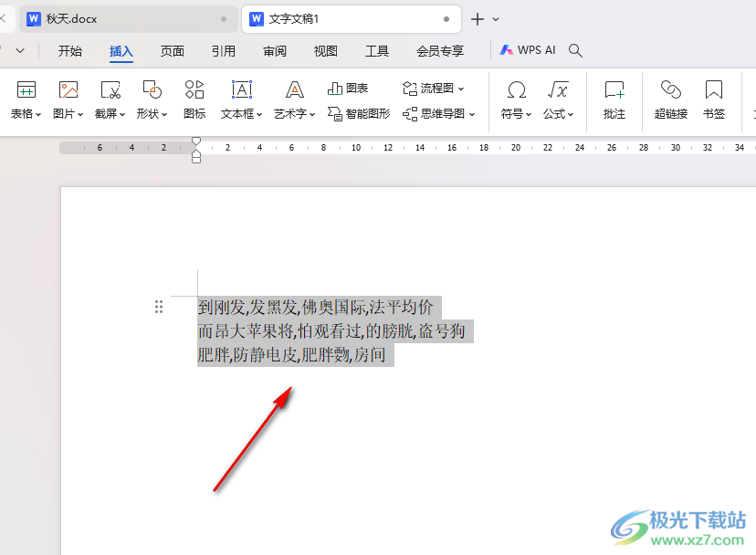Screen dimensions: 756x555
Task: Expand the 图片 dropdown arrow
Action: coord(80,114)
